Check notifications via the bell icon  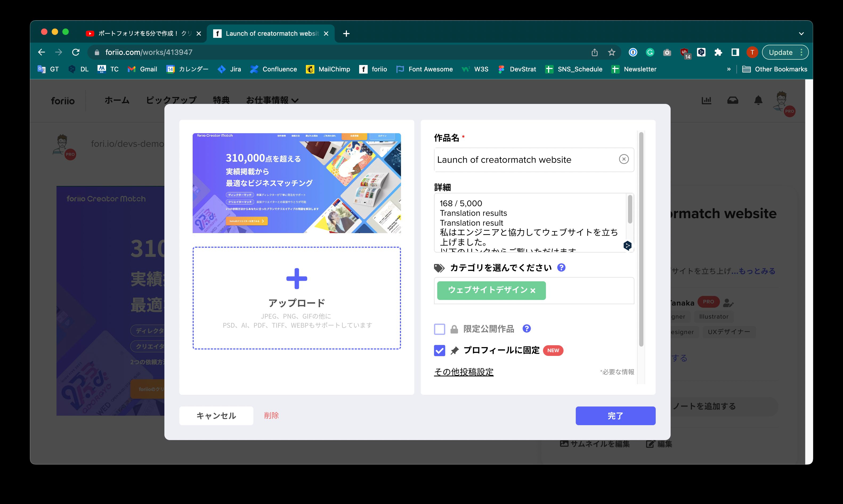click(758, 100)
